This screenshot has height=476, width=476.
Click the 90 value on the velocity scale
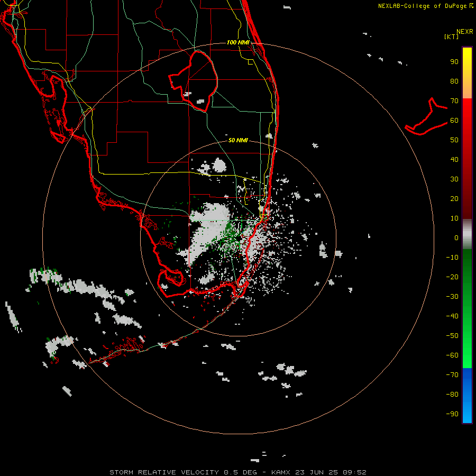[x=454, y=62]
